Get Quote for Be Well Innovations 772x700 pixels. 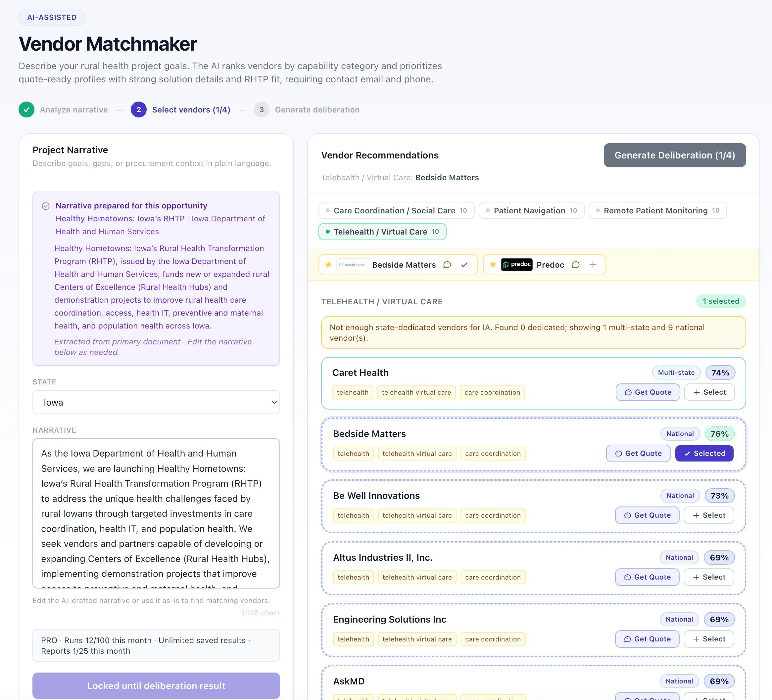click(x=647, y=515)
